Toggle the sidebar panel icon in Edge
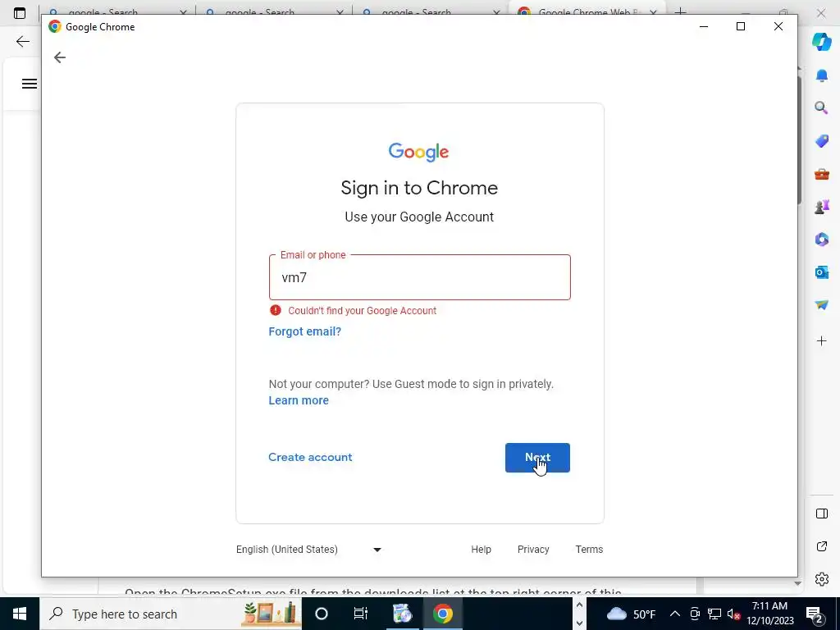Viewport: 840px width, 630px height. (822, 514)
